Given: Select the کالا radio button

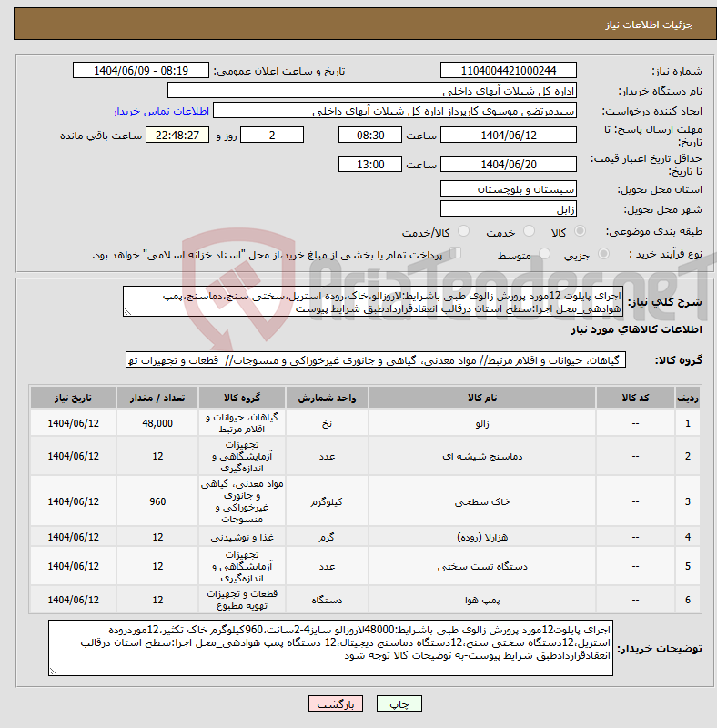Looking at the screenshot, I should point(580,231).
